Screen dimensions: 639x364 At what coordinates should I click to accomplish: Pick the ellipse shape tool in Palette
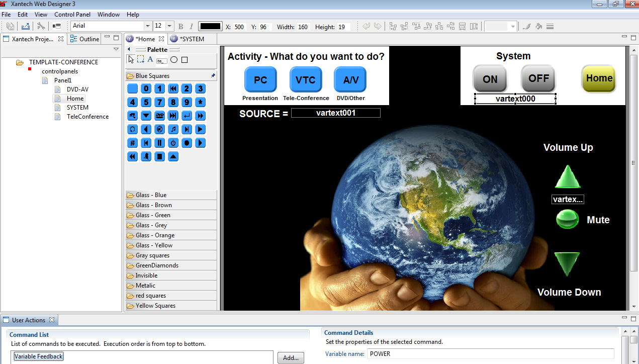coord(174,60)
